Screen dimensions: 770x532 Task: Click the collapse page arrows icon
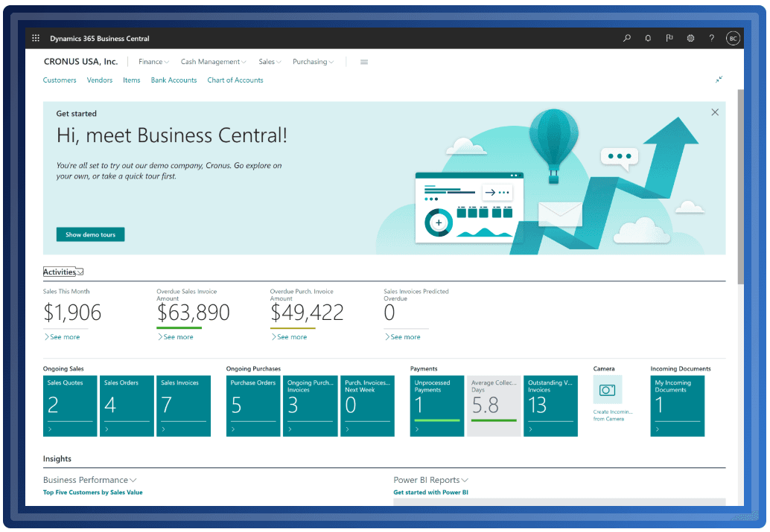point(719,80)
